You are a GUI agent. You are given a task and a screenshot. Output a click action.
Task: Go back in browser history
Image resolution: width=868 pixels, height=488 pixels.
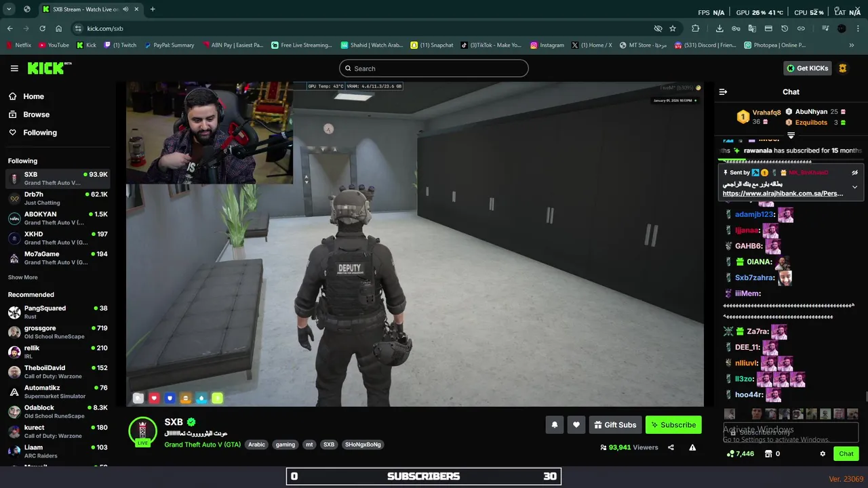point(9,28)
